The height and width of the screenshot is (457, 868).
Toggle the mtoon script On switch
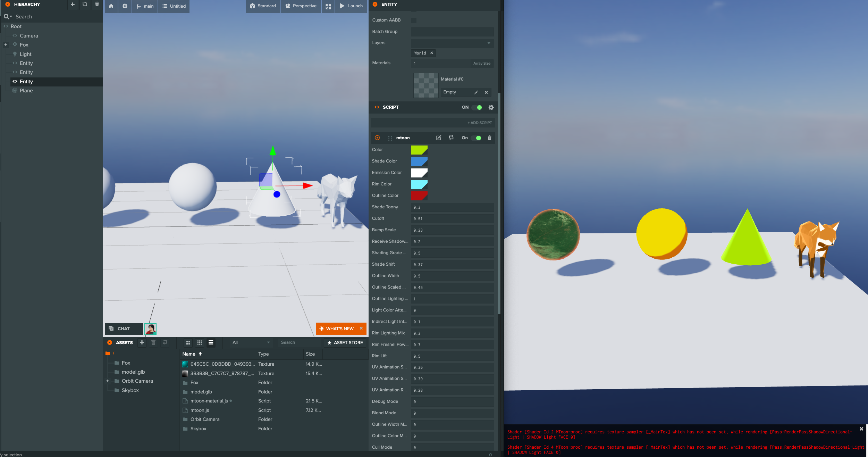click(477, 138)
